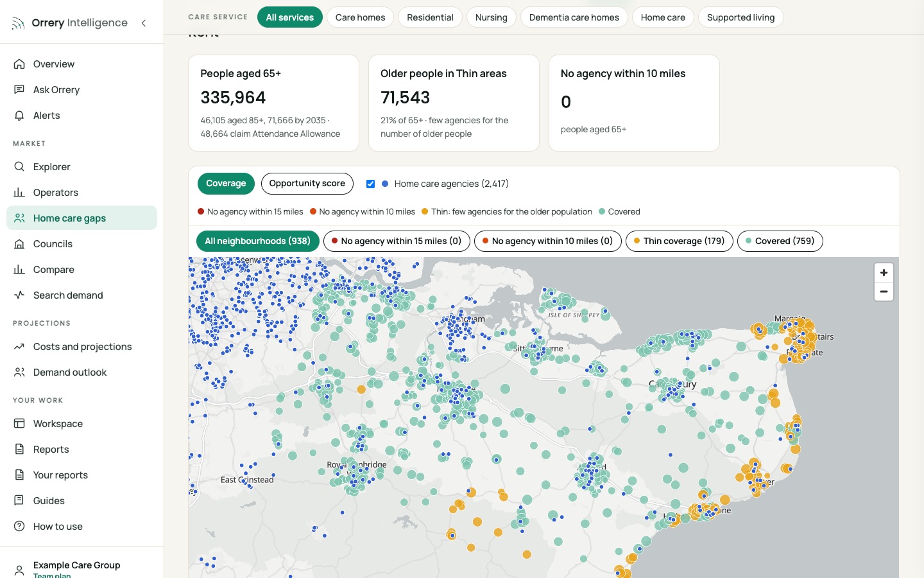Click the Compare chart icon

pos(19,270)
